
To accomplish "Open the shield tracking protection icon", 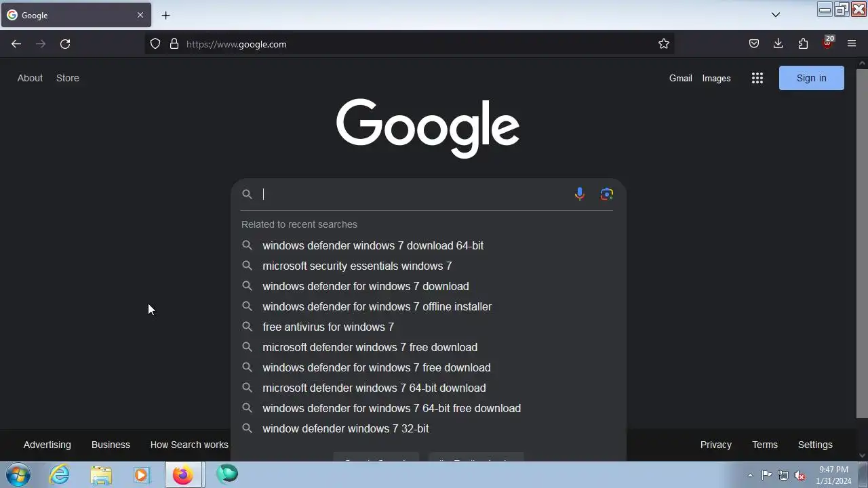I will coord(155,44).
